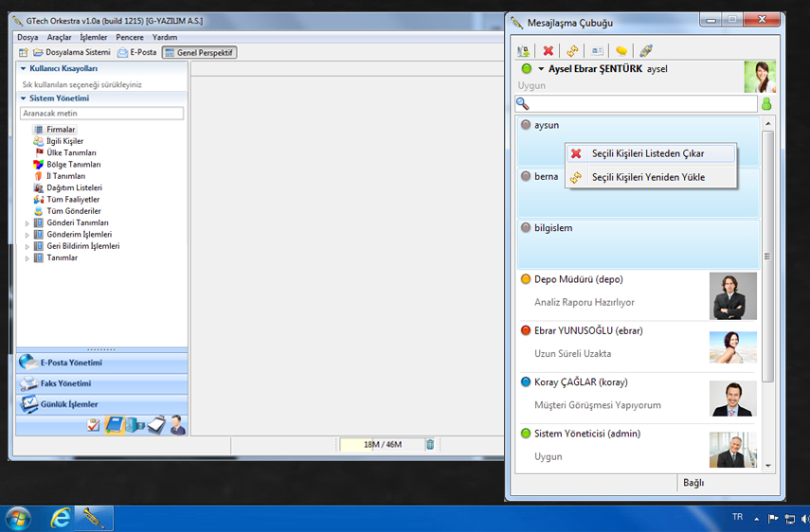810x532 pixels.
Task: Expand the Gönderi Tanımları tree node
Action: 27,223
